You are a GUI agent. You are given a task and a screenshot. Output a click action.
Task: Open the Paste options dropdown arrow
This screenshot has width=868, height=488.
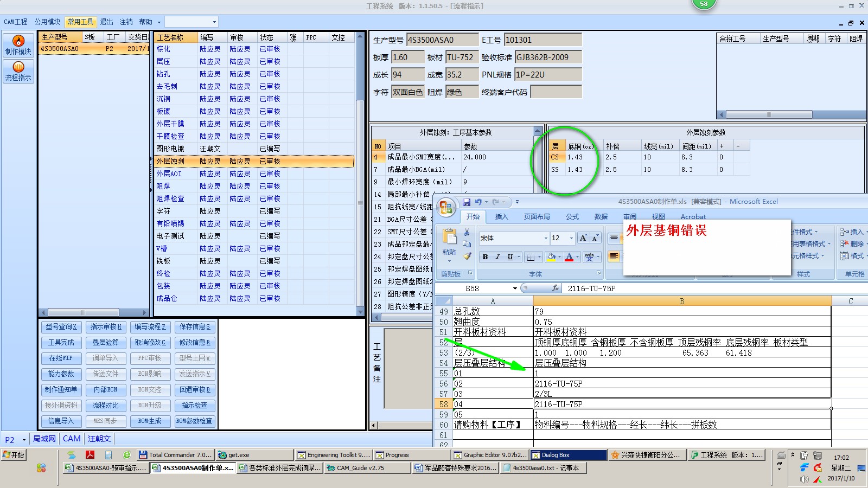(x=449, y=260)
